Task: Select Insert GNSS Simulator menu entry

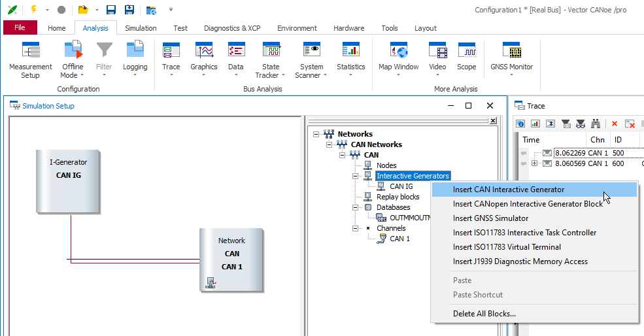Action: click(x=490, y=218)
